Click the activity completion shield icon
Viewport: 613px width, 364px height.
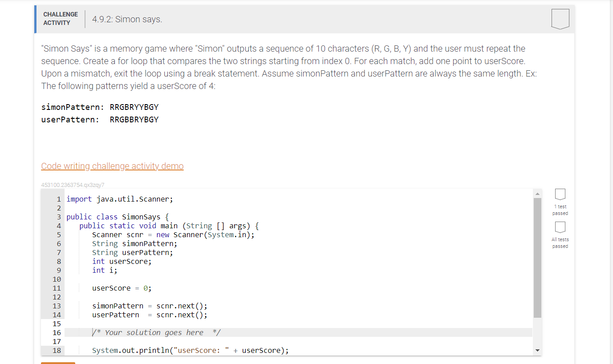point(560,18)
